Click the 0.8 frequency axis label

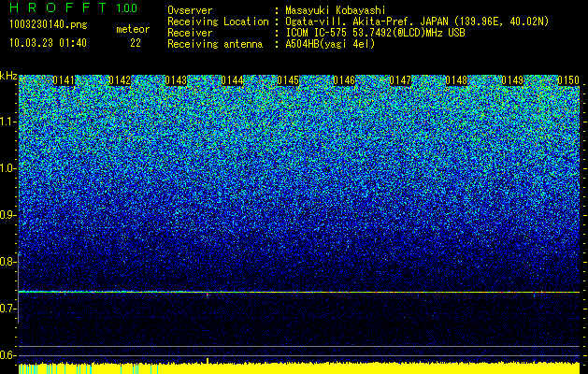(x=7, y=262)
